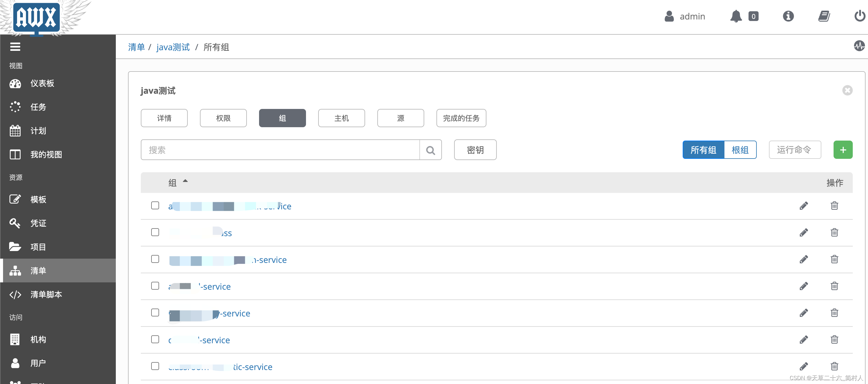Open the activity stream icon
This screenshot has height=384, width=868.
(859, 46)
